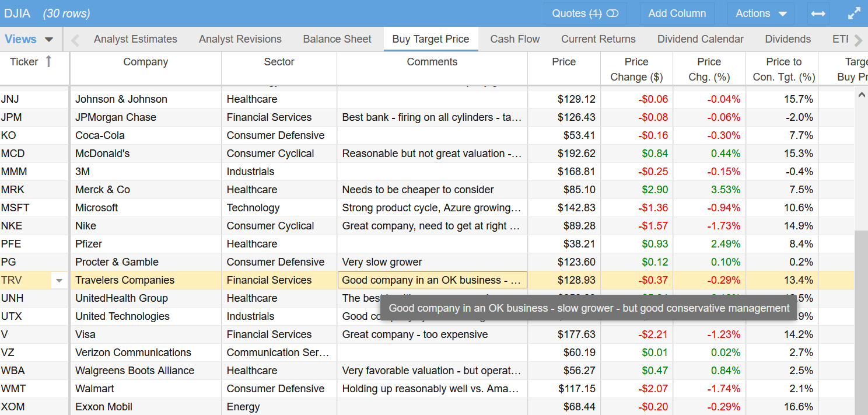Click the $117.15 Walmart price cell
This screenshot has height=415, width=868.
[x=564, y=389]
